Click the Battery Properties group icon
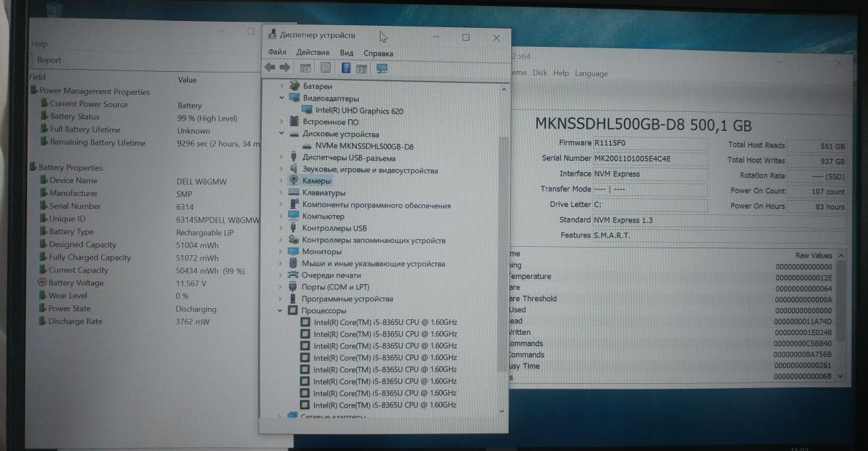This screenshot has height=451, width=868. pyautogui.click(x=33, y=167)
